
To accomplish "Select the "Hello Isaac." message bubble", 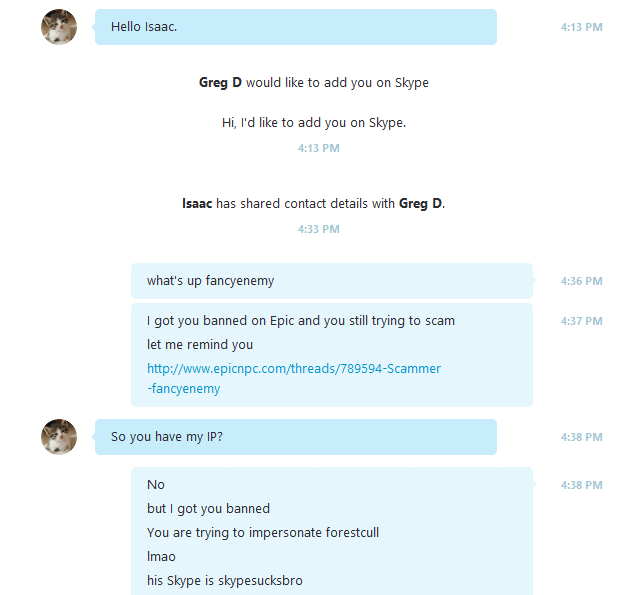I will pos(296,27).
